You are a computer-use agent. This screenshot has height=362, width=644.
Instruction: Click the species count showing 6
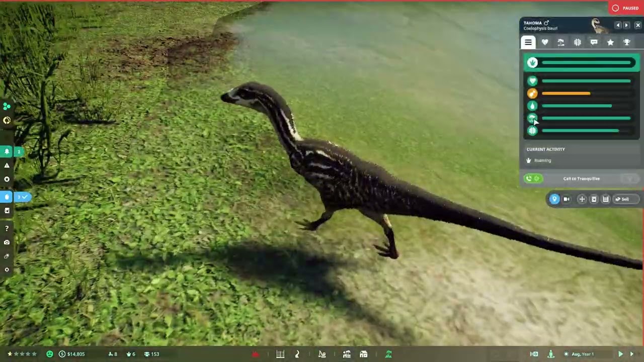[x=131, y=354]
